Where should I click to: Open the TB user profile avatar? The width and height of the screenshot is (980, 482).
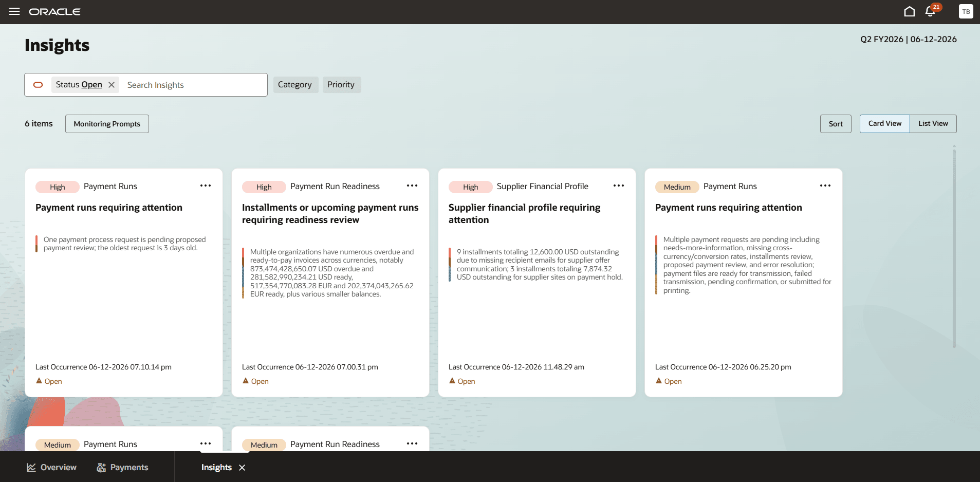point(966,11)
